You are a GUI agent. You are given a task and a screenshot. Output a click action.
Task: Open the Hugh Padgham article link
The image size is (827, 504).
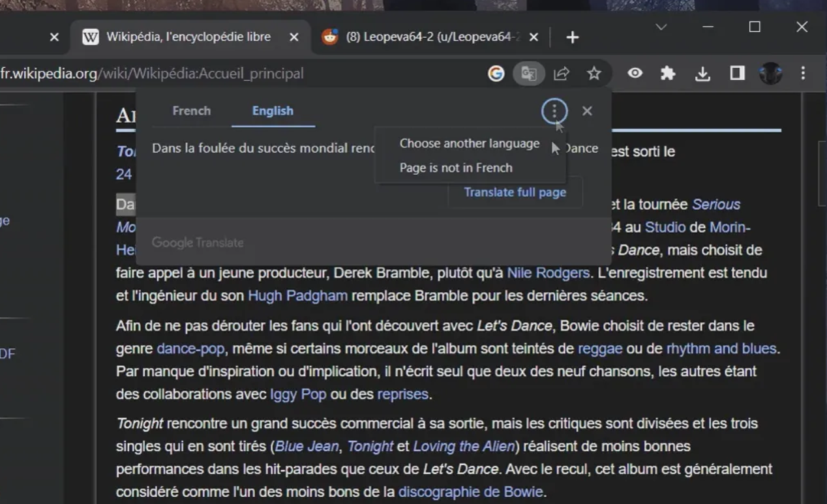[x=297, y=296]
